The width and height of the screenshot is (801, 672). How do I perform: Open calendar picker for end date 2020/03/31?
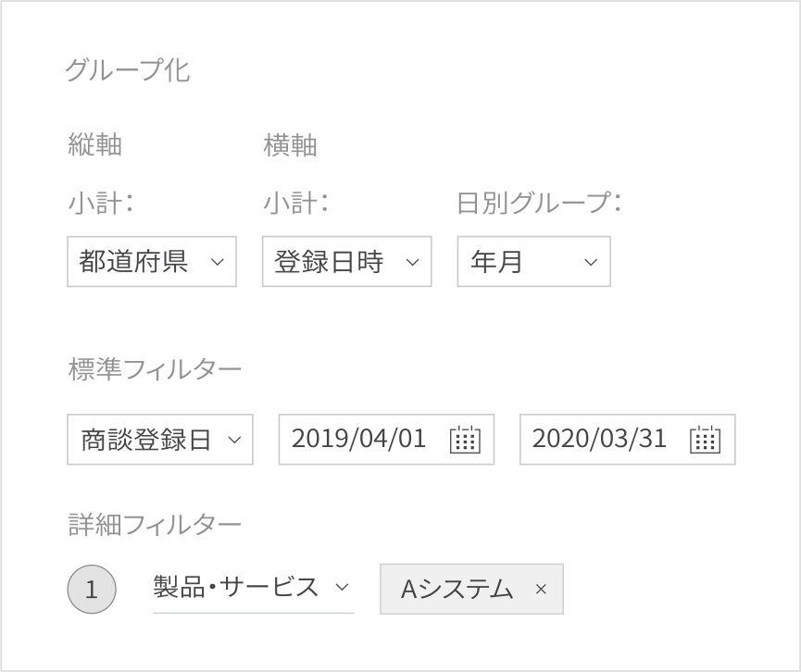pyautogui.click(x=706, y=440)
